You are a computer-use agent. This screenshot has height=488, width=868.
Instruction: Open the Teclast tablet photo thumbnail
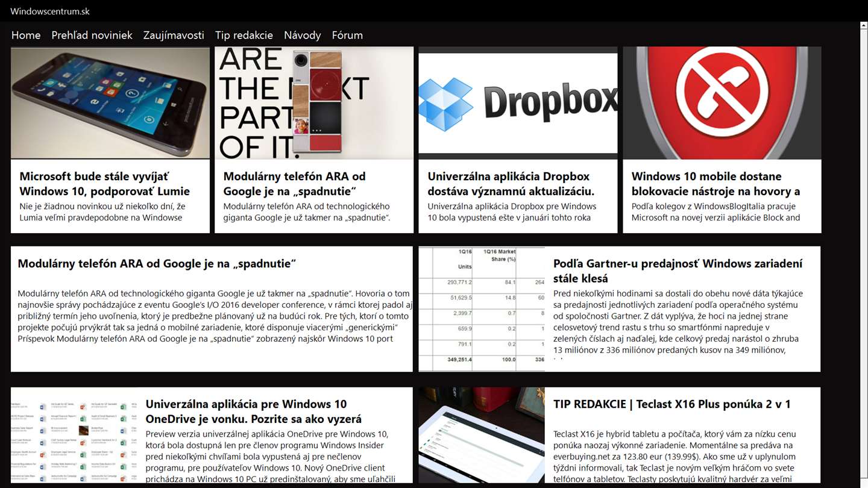click(482, 435)
